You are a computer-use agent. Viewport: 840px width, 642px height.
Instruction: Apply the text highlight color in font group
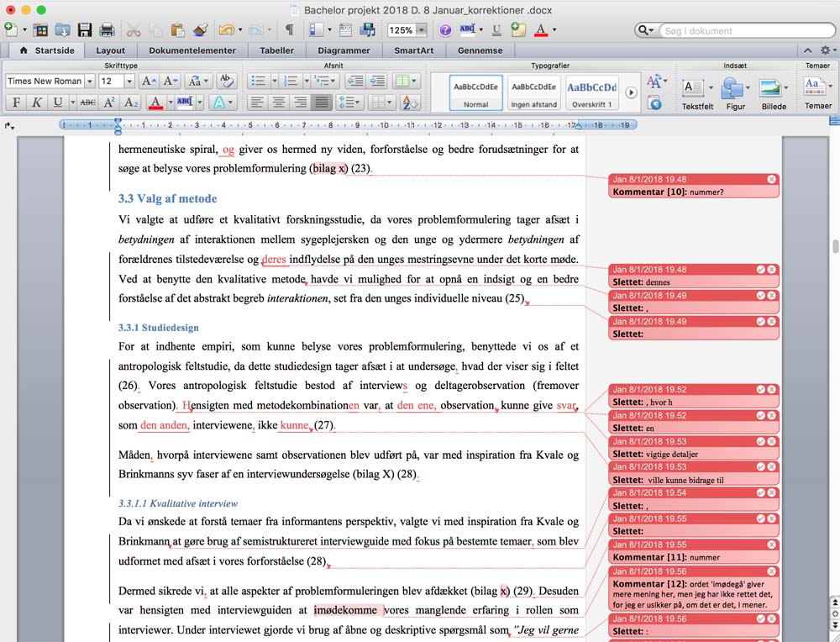(x=184, y=102)
